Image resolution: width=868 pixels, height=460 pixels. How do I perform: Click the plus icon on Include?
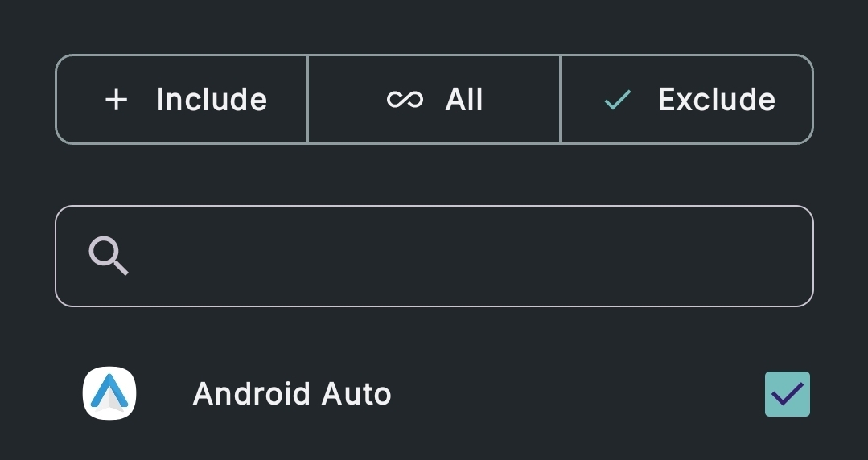coord(117,100)
